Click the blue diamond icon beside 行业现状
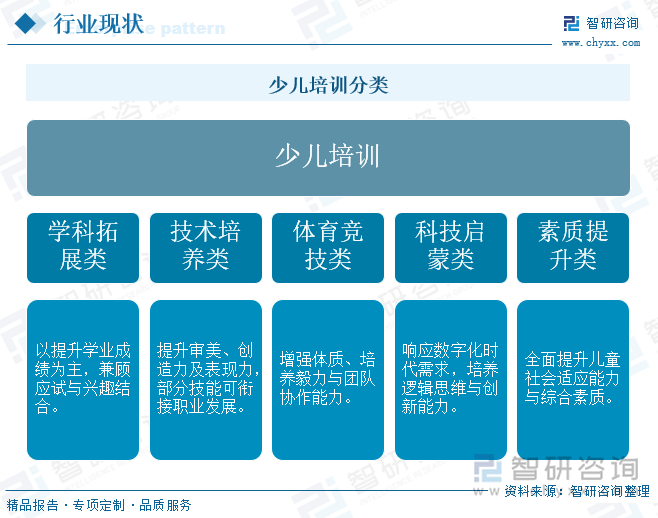This screenshot has width=658, height=518. pyautogui.click(x=26, y=23)
